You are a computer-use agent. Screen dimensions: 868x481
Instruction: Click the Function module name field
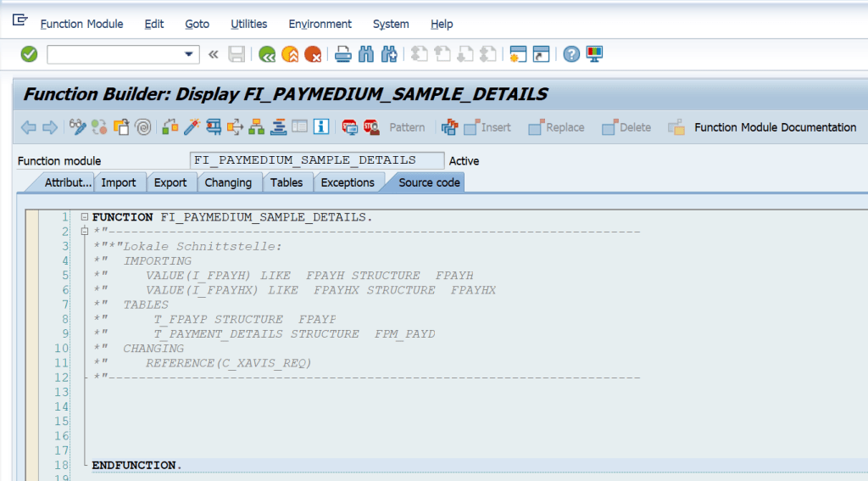tap(317, 160)
